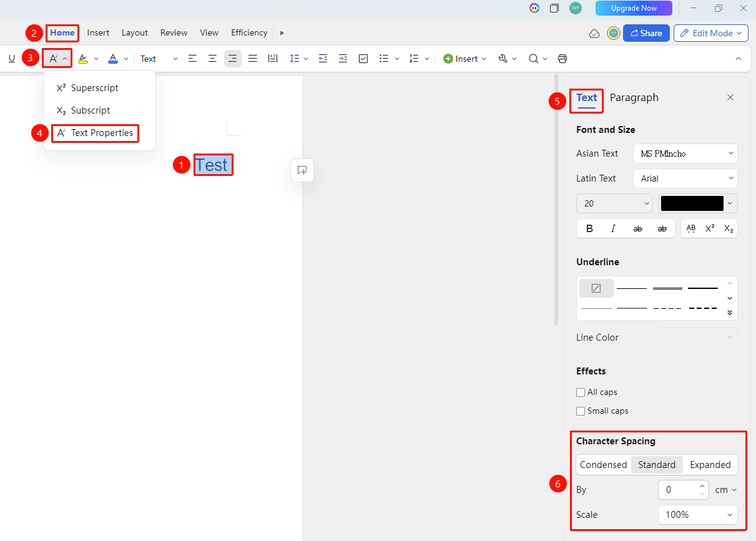This screenshot has width=756, height=541.
Task: Add a comment via the floating comment icon
Action: [302, 170]
